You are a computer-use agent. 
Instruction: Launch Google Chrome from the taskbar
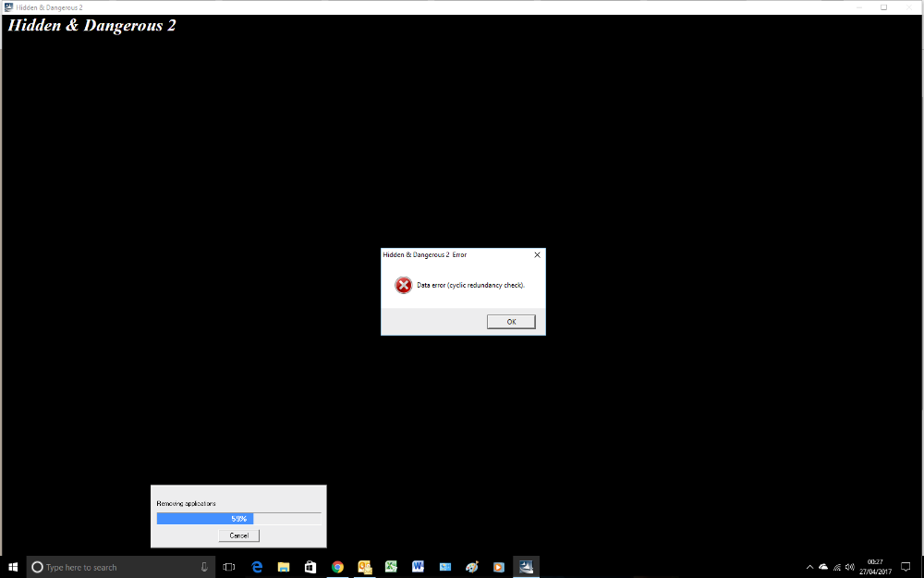coord(337,567)
